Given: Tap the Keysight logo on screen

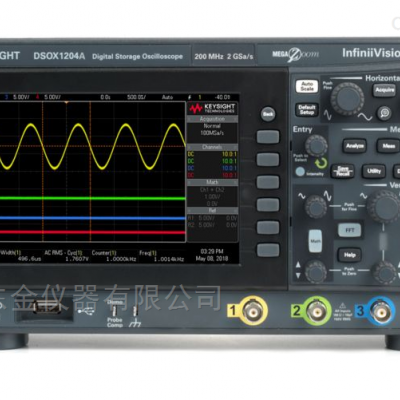Looking at the screenshot, I should 212,108.
